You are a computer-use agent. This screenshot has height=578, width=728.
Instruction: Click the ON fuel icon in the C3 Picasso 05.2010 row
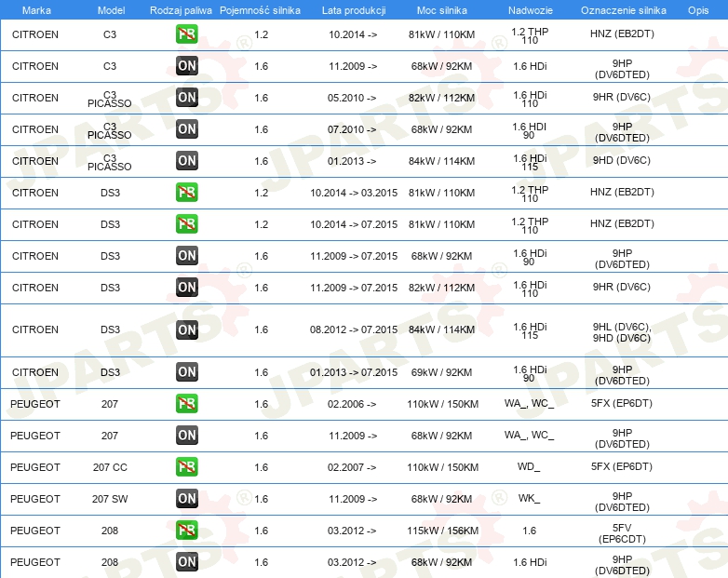186,97
